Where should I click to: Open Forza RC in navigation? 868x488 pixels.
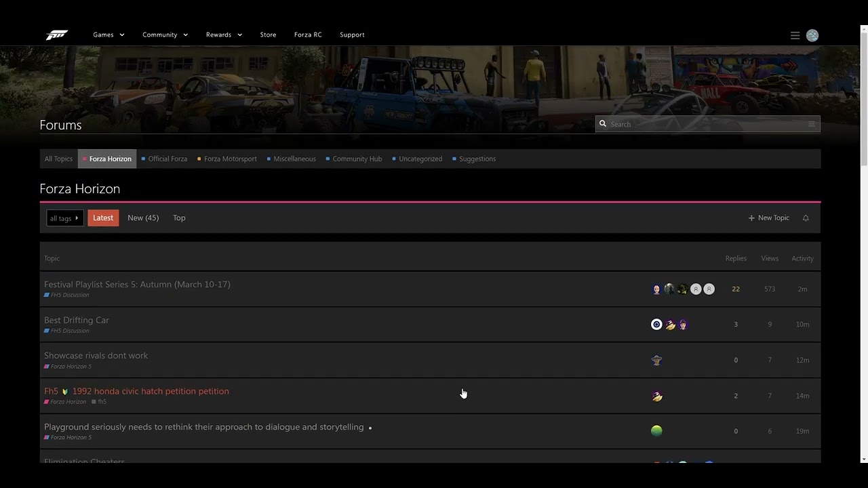coord(308,35)
